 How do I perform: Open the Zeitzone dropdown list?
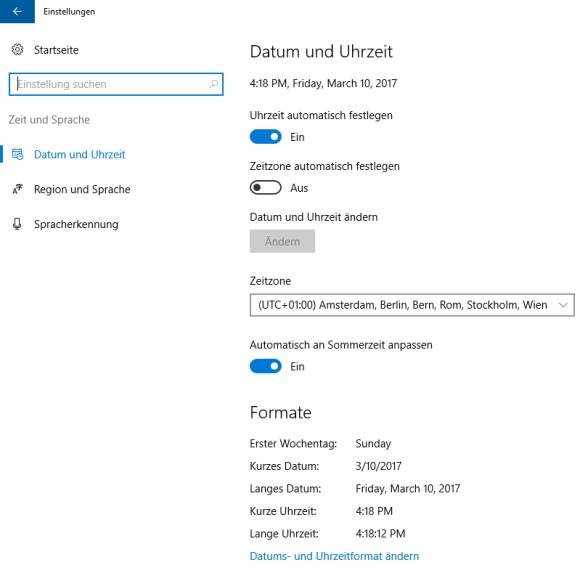click(x=412, y=305)
